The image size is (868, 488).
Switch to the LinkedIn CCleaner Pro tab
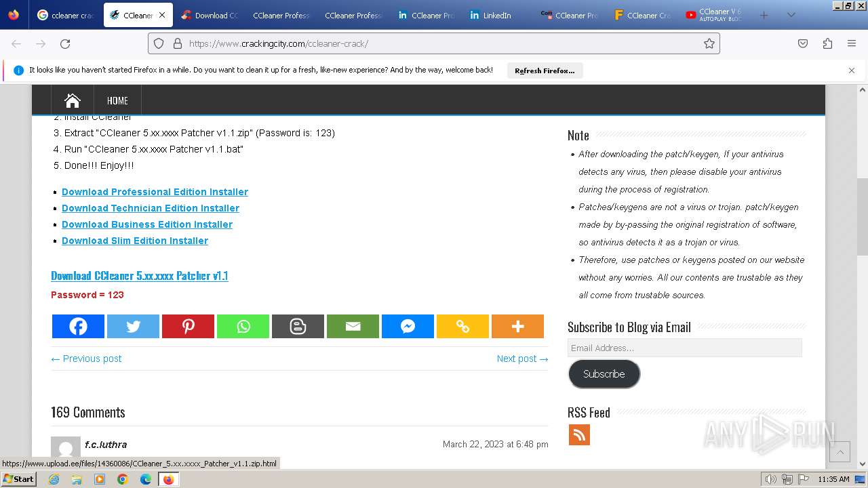[x=426, y=15]
